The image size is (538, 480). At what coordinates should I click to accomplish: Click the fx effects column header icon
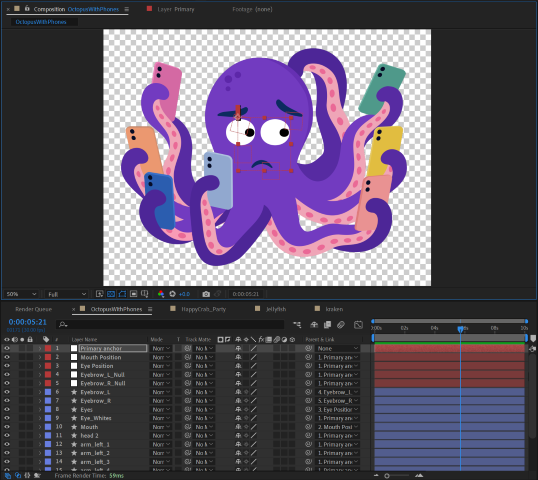tap(261, 339)
